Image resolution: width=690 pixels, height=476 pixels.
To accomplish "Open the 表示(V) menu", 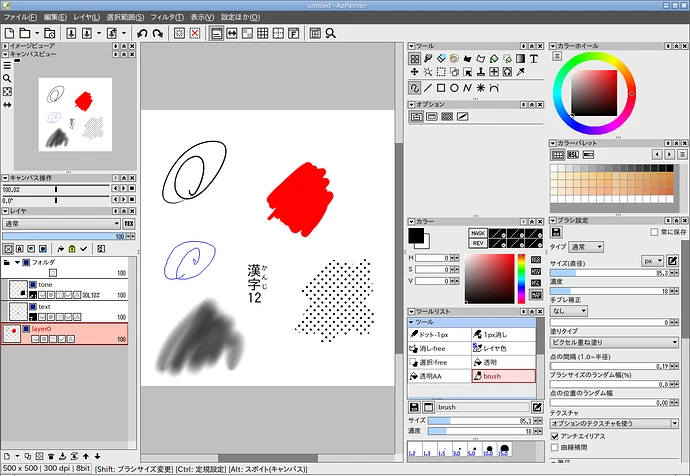I will 202,17.
